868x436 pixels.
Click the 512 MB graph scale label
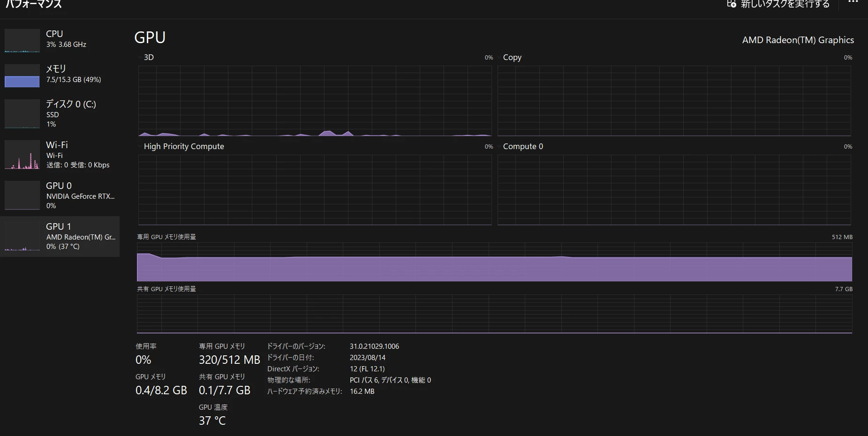tap(842, 237)
